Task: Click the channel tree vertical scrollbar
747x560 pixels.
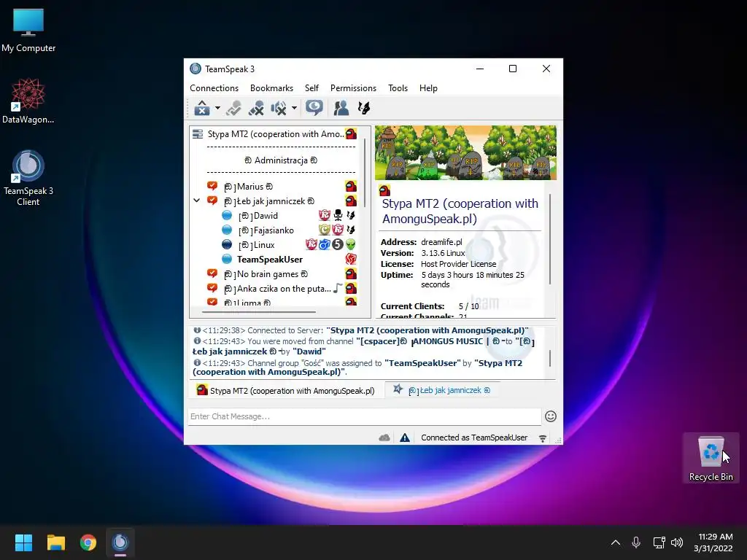Action: pyautogui.click(x=365, y=172)
